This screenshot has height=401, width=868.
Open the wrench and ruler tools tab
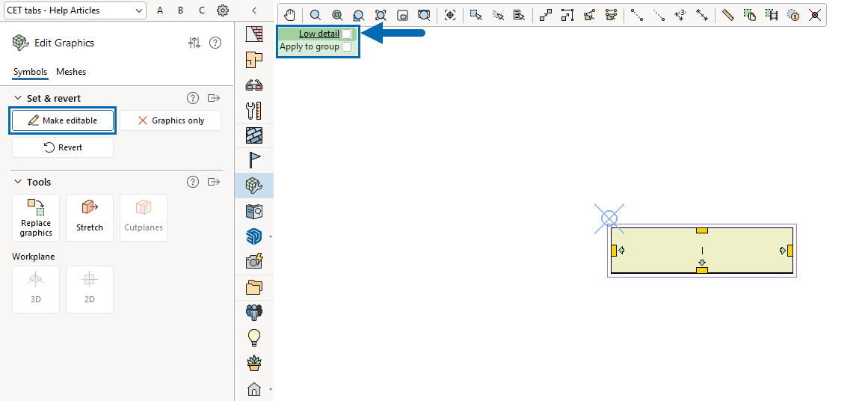point(253,110)
